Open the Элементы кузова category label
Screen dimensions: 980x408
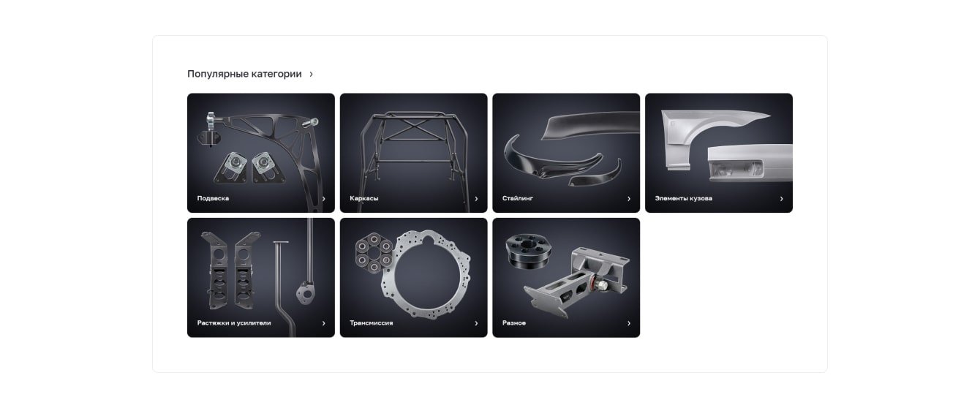[683, 198]
